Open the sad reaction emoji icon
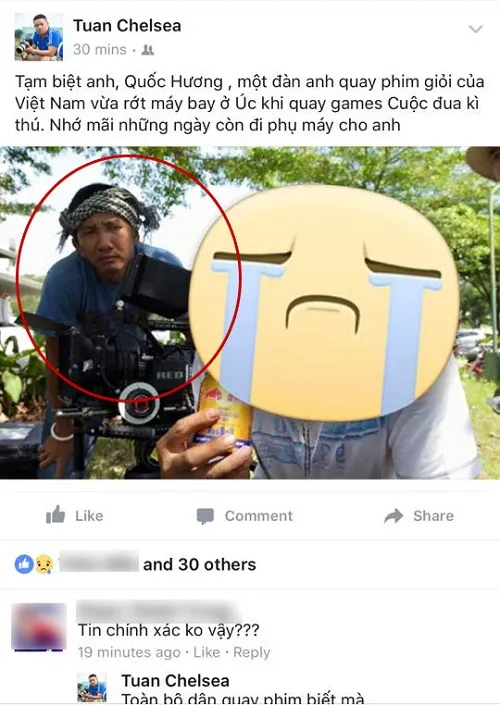The height and width of the screenshot is (705, 500). (44, 564)
